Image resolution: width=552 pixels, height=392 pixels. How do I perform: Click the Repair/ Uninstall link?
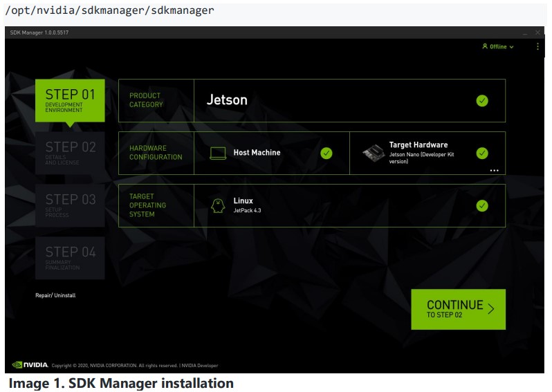click(x=55, y=295)
